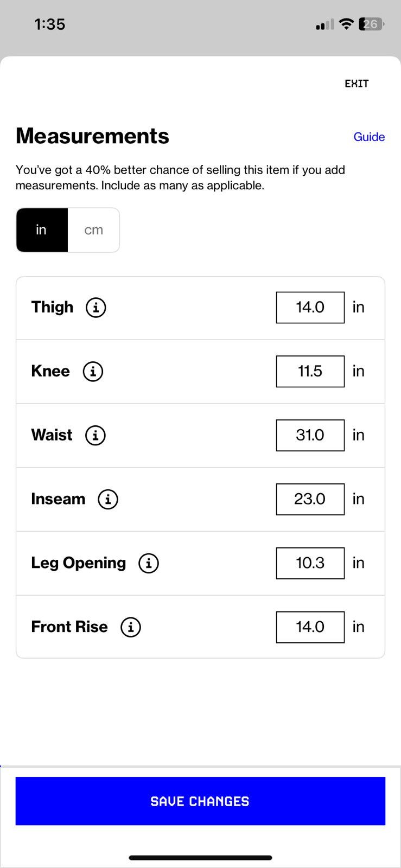Viewport: 401px width, 868px height.
Task: Select the Waist 31.0 input box
Action: click(310, 435)
